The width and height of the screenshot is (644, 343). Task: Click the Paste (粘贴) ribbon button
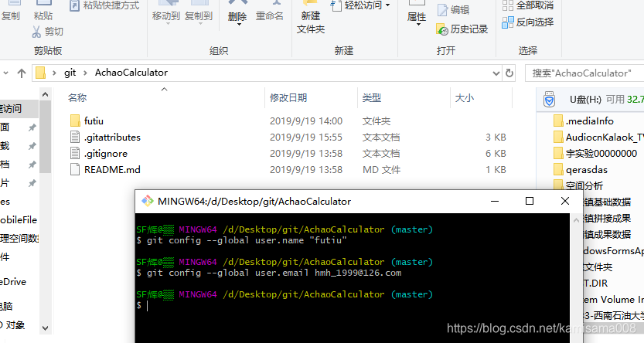pyautogui.click(x=43, y=11)
